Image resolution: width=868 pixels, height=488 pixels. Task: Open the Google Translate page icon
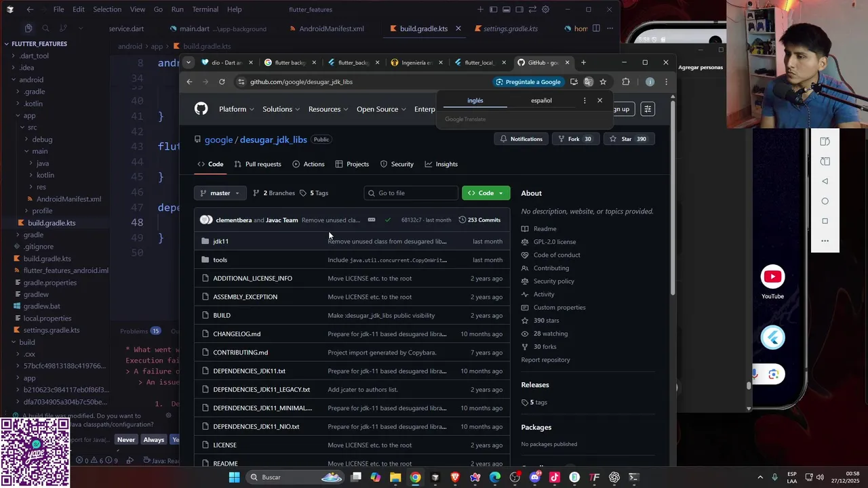[x=588, y=82]
